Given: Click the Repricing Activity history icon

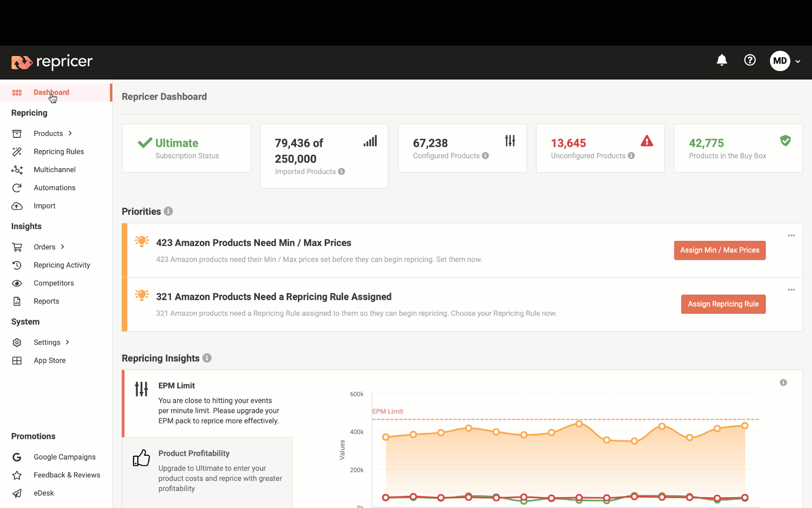Looking at the screenshot, I should tap(17, 265).
